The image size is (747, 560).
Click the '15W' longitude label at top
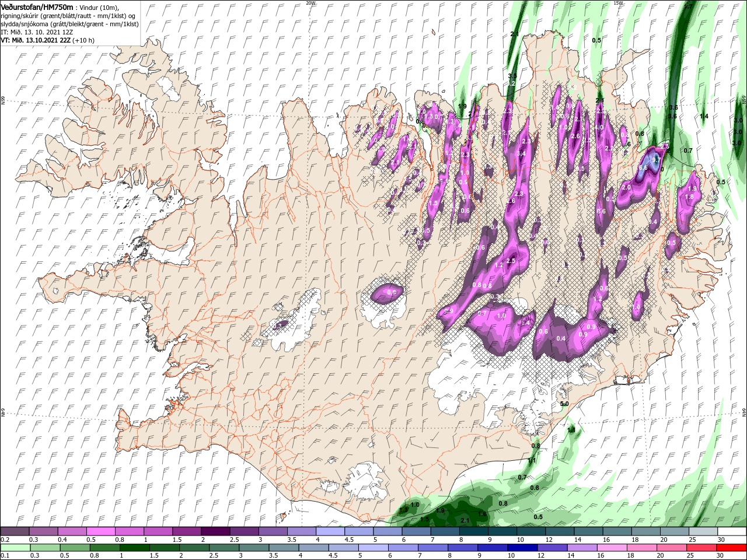pyautogui.click(x=619, y=3)
